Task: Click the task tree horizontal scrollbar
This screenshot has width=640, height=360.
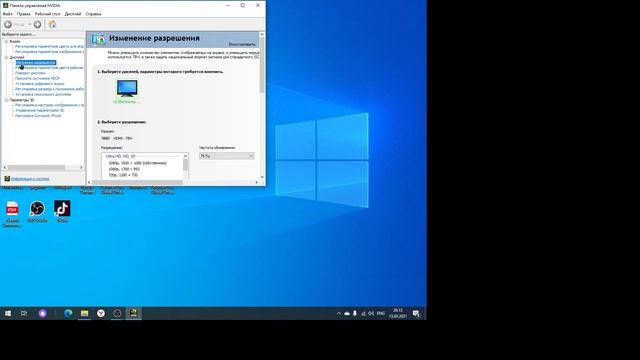Action: [36, 167]
